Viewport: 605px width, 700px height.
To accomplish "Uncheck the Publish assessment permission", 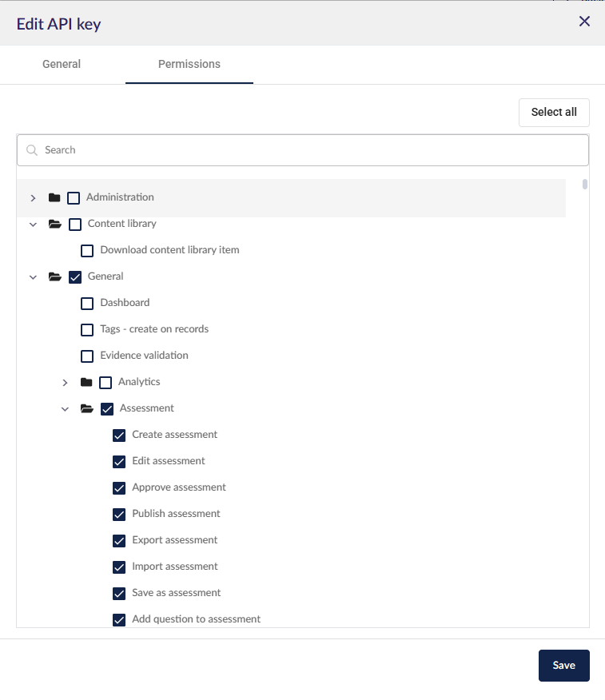I will (119, 515).
